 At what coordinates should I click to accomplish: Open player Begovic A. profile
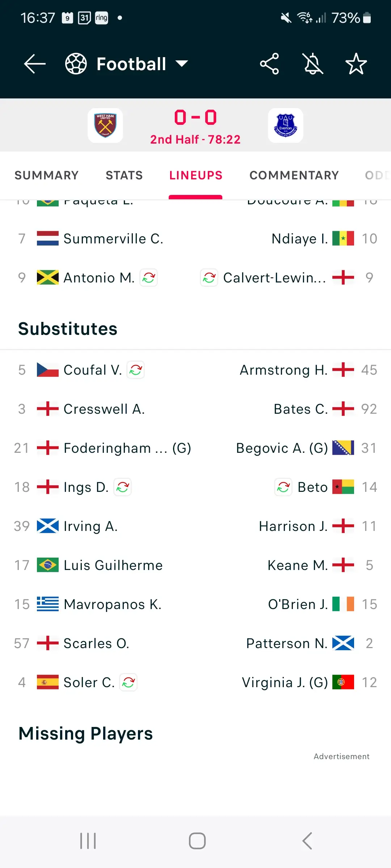coord(282,448)
